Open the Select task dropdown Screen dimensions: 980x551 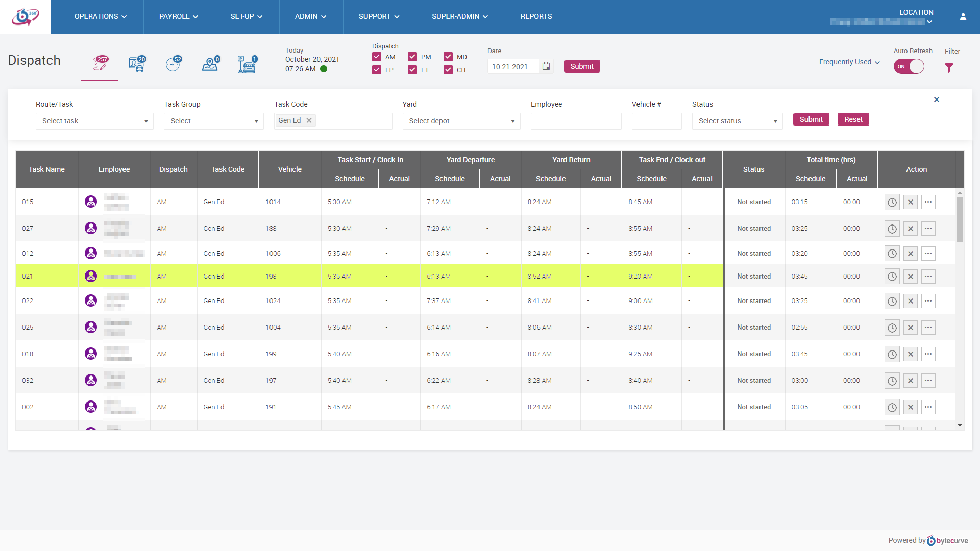click(94, 121)
